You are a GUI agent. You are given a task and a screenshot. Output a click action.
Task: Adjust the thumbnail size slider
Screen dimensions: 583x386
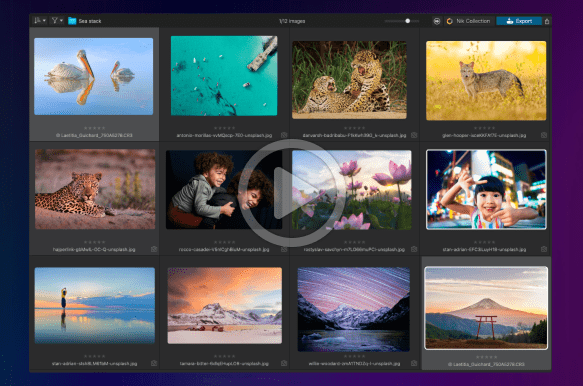tap(402, 21)
